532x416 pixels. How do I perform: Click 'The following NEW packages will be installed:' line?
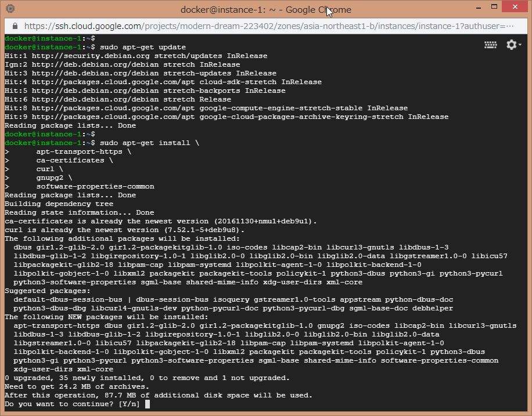pyautogui.click(x=106, y=317)
